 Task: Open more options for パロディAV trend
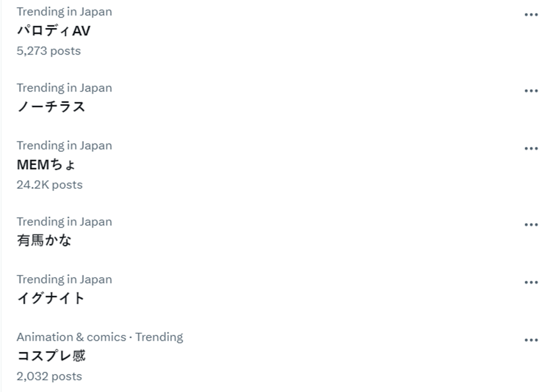tap(531, 15)
